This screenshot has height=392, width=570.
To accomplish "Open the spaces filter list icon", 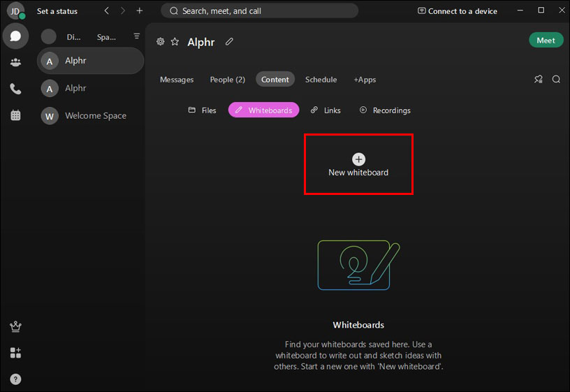I will click(x=137, y=36).
